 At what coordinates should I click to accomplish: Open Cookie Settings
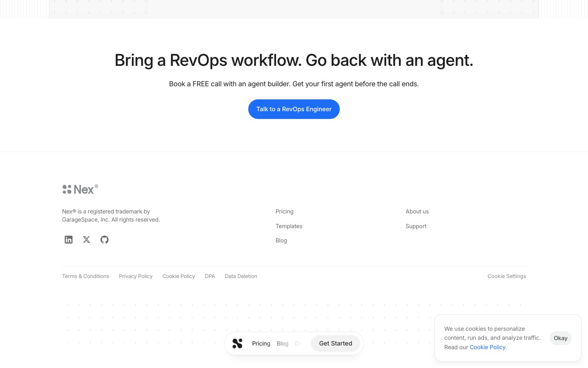coord(507,276)
